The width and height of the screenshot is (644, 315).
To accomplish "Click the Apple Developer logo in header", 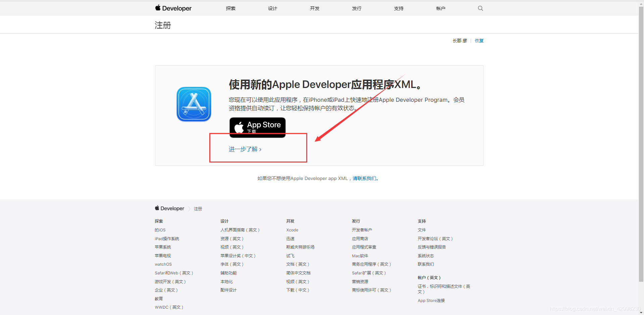I will click(x=173, y=8).
